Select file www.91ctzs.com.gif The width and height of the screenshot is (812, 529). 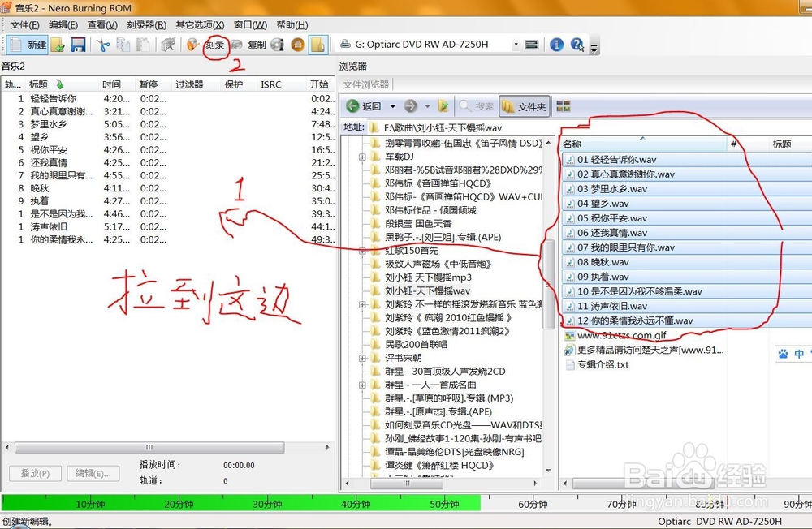pyautogui.click(x=615, y=335)
